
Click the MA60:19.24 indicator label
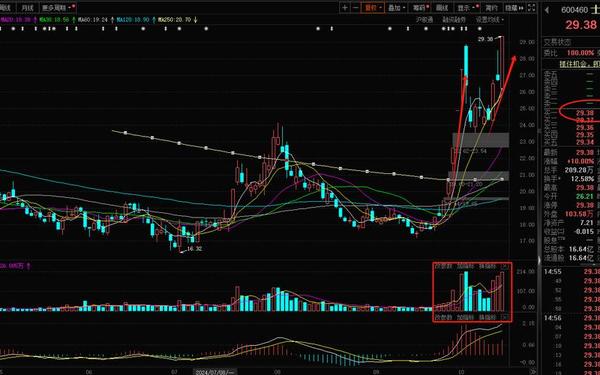92,20
